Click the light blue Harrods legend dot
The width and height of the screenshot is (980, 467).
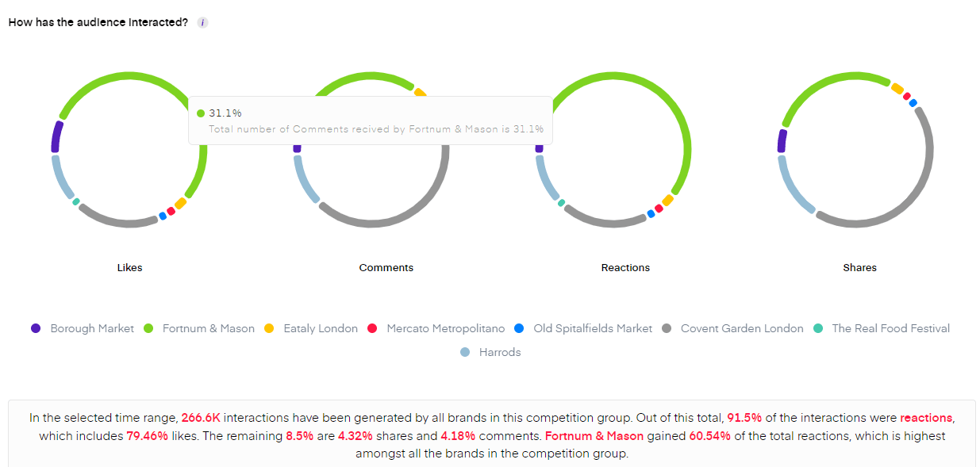pyautogui.click(x=465, y=352)
